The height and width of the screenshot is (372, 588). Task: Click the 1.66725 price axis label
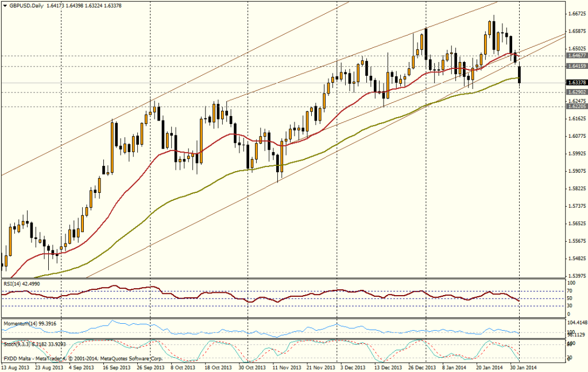[x=575, y=13]
